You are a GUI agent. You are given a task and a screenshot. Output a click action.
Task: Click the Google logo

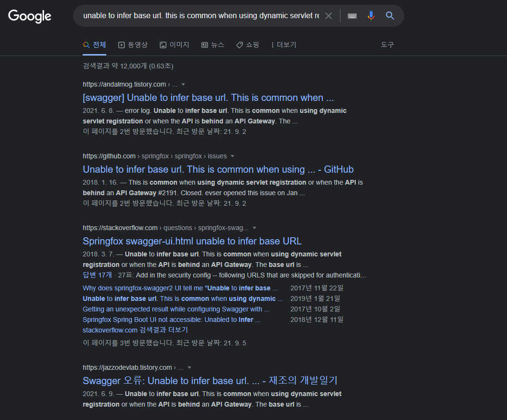pyautogui.click(x=30, y=16)
